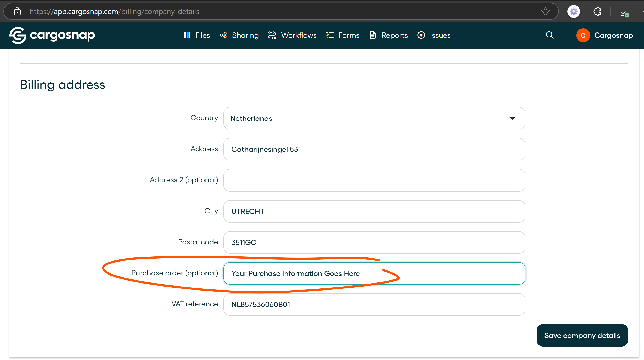Image resolution: width=644 pixels, height=360 pixels.
Task: Click the search magnifier icon
Action: pyautogui.click(x=550, y=35)
